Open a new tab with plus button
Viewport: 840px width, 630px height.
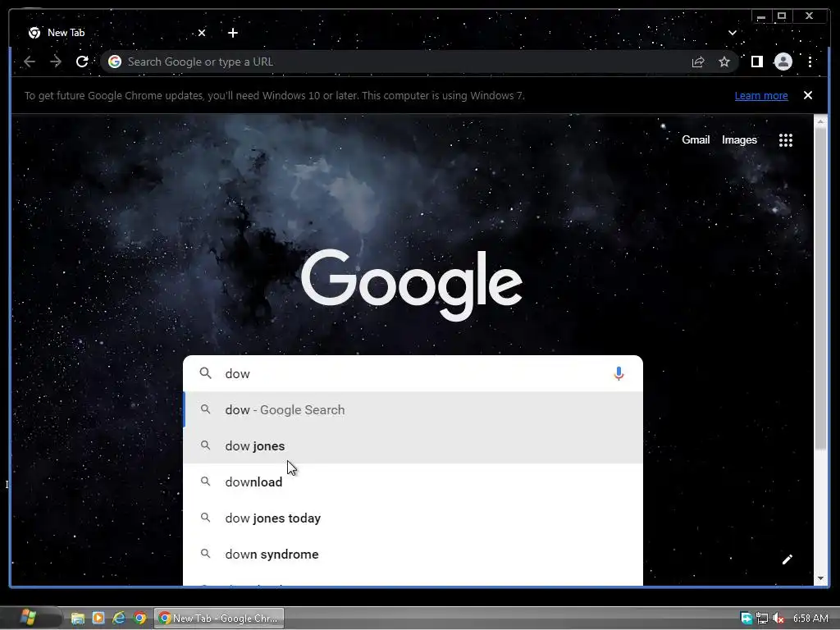[x=232, y=33]
